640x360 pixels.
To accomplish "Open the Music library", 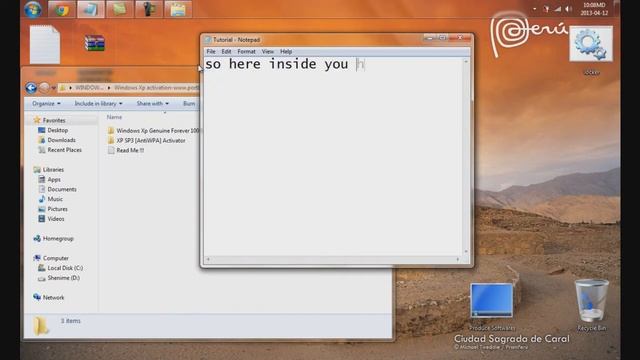I will coord(55,199).
